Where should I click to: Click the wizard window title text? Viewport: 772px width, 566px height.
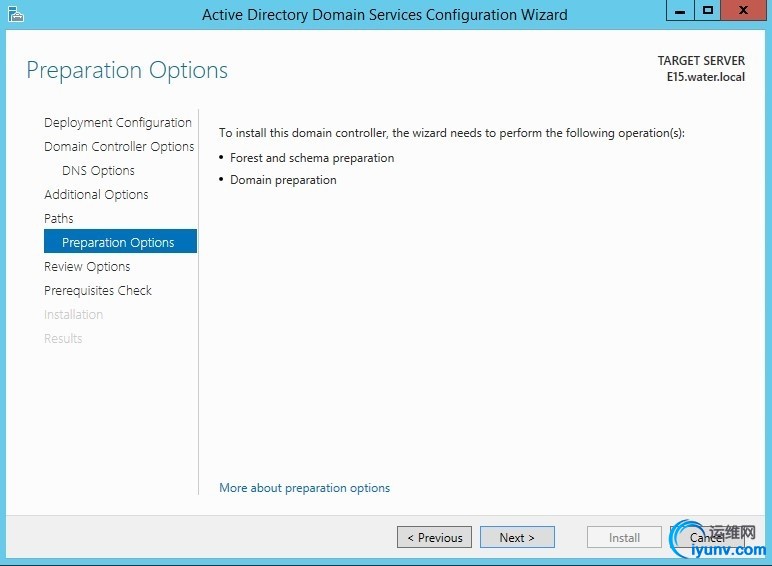point(385,15)
